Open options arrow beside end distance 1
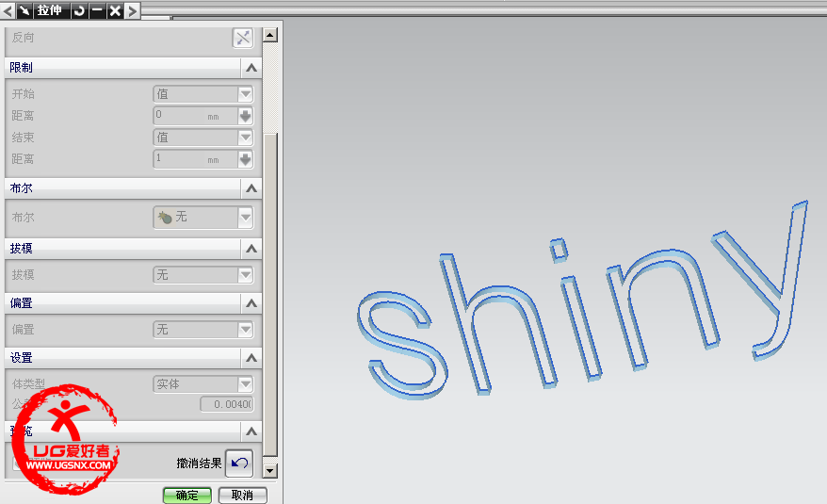The width and height of the screenshot is (827, 504). click(245, 159)
